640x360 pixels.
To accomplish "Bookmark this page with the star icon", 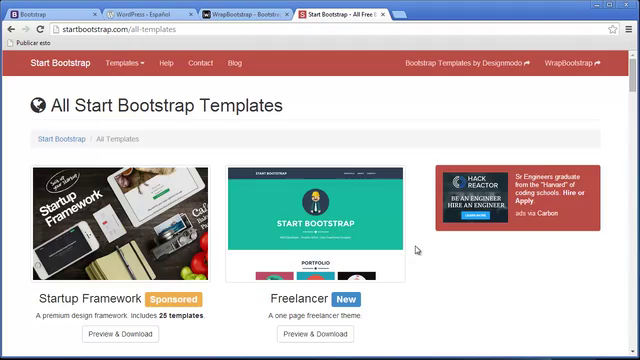I will pos(612,29).
